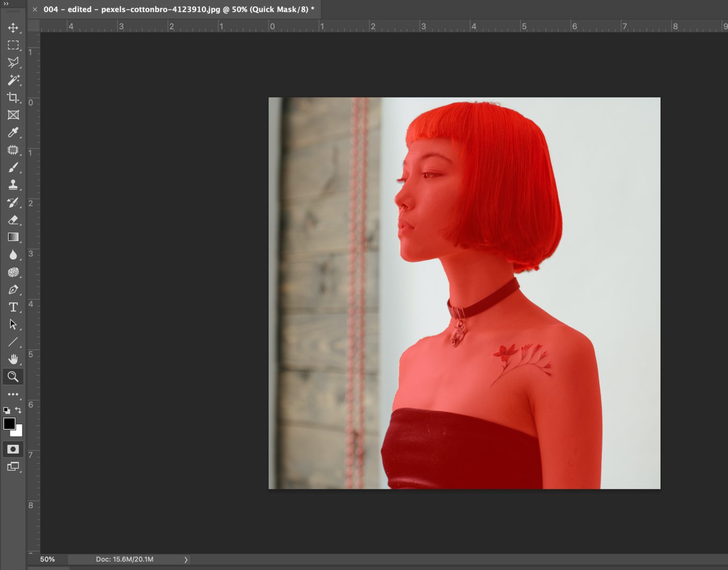The width and height of the screenshot is (728, 570).
Task: Close the pexels-cottonbro-4123910.jpg document tab
Action: [x=35, y=9]
